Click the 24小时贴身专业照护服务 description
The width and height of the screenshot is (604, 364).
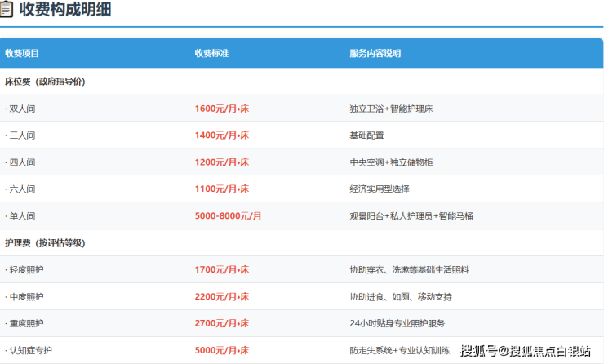tap(397, 323)
